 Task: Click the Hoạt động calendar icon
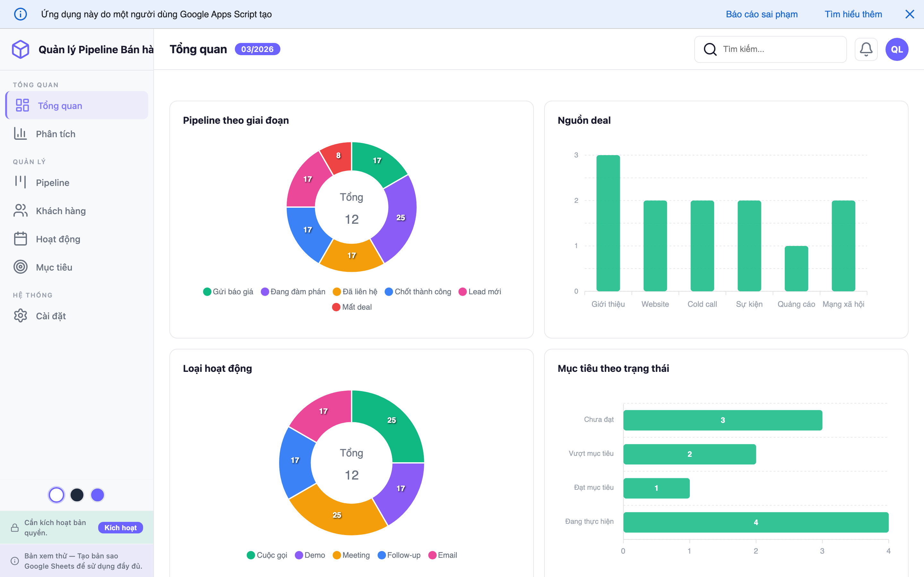click(x=21, y=239)
